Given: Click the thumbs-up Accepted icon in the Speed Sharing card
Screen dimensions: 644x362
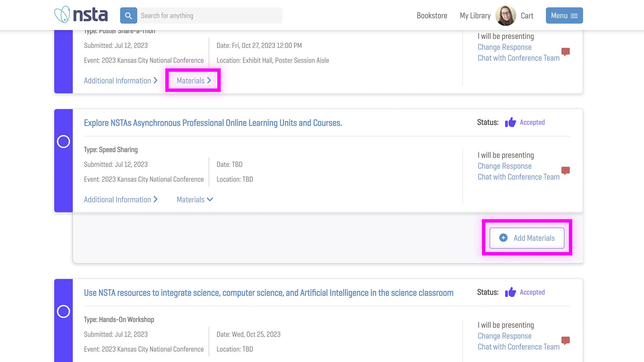Looking at the screenshot, I should [511, 122].
